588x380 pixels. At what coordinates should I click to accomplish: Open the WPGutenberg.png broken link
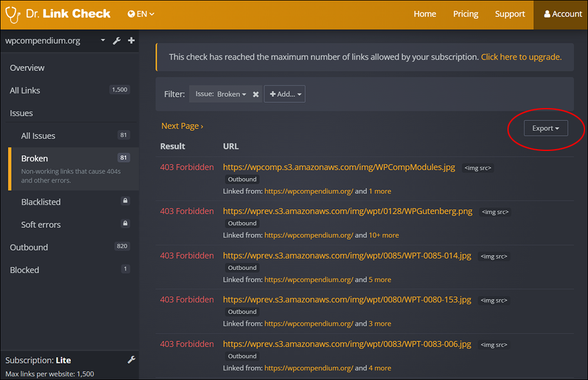pos(348,211)
